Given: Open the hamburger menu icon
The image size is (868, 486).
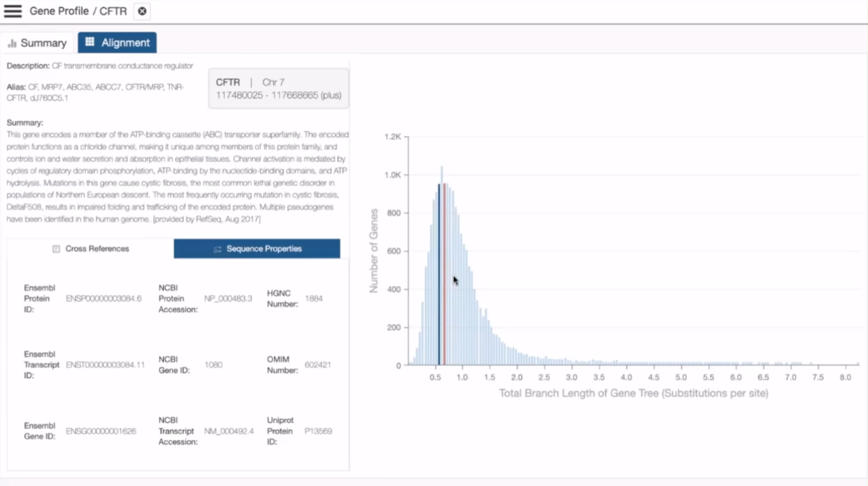Looking at the screenshot, I should click(x=13, y=11).
